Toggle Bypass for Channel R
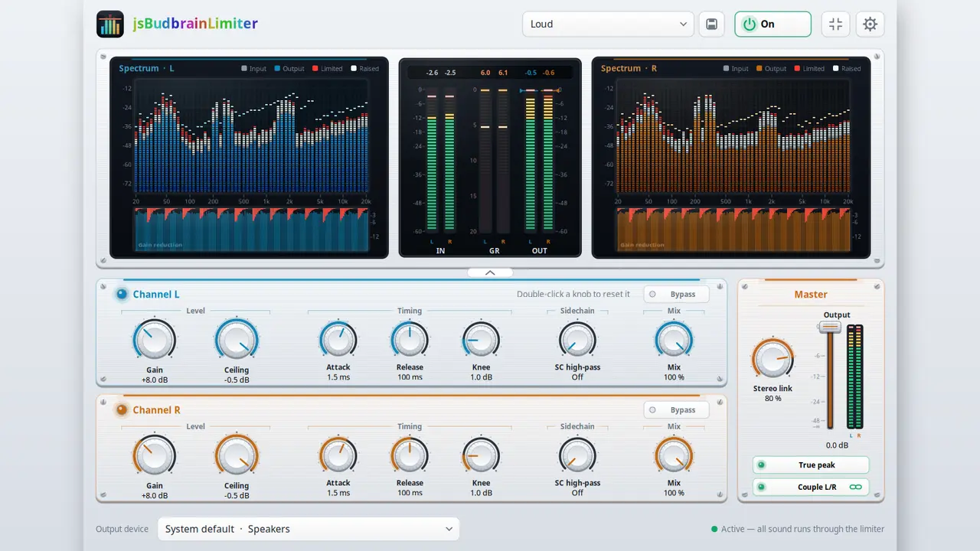980x551 pixels. [x=676, y=409]
